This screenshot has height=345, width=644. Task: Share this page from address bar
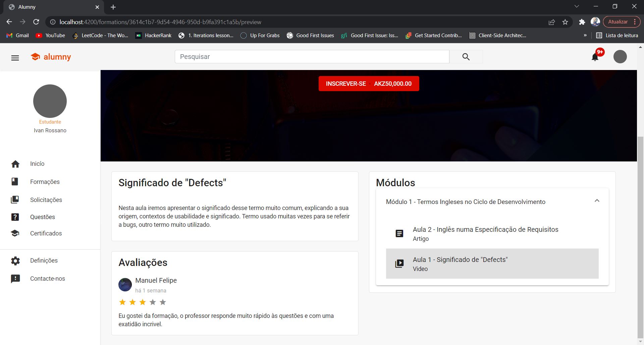click(x=551, y=22)
